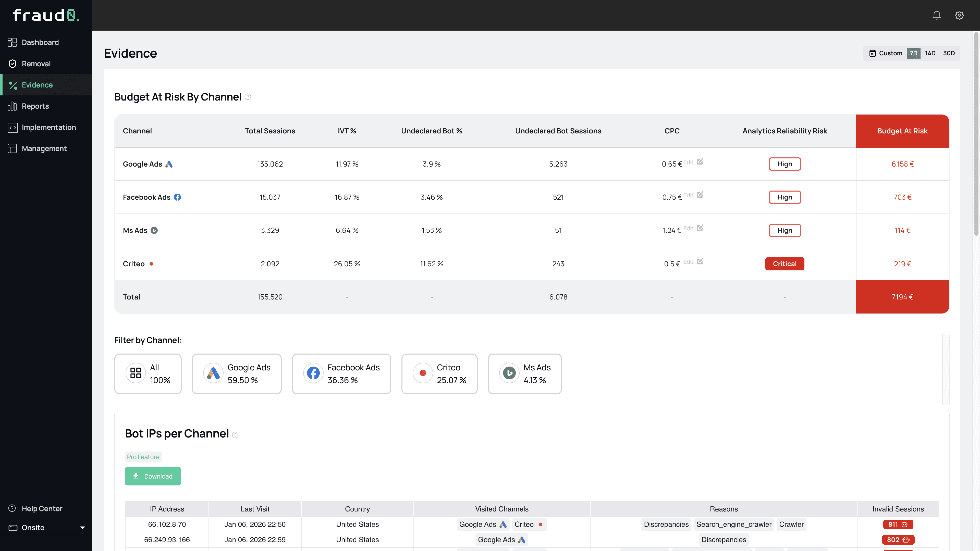Viewport: 980px width, 551px height.
Task: Select the 14D time range option
Action: 930,53
